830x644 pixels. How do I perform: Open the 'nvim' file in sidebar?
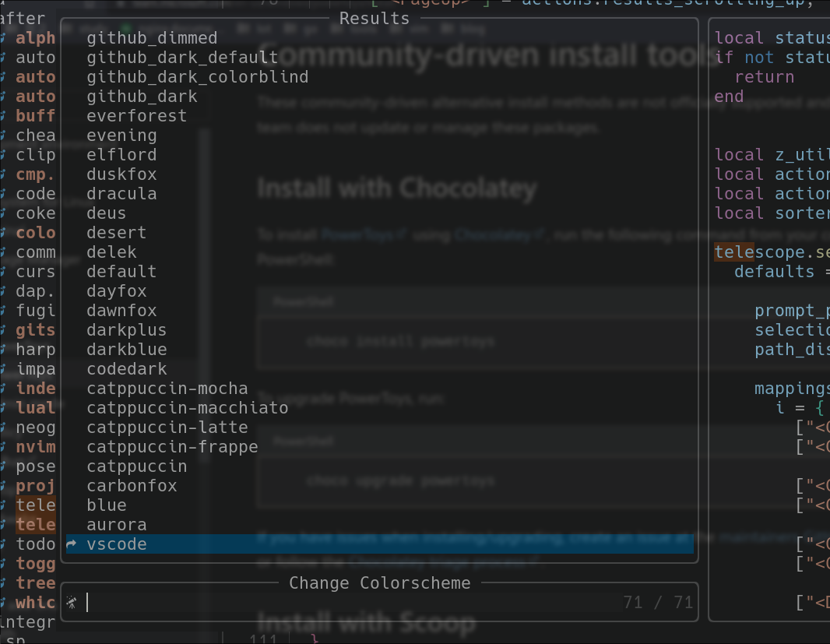(x=36, y=447)
